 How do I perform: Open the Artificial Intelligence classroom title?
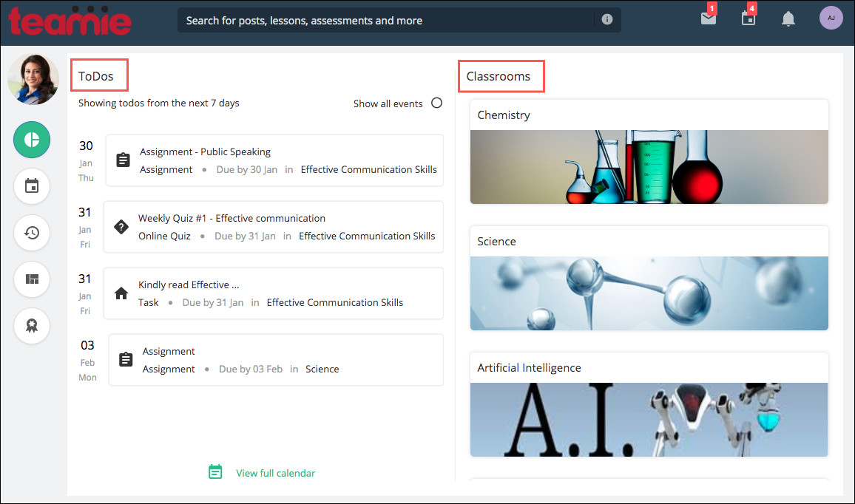coord(529,368)
